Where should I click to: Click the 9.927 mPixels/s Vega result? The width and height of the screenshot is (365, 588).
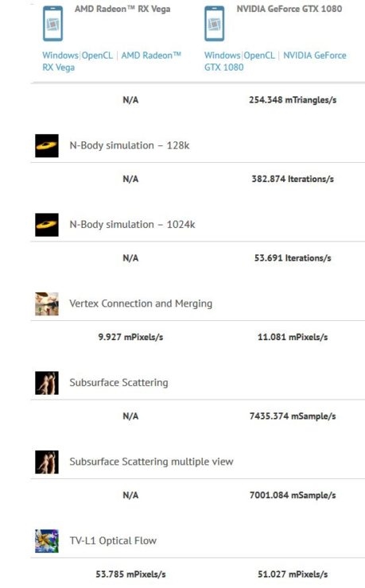pos(130,337)
